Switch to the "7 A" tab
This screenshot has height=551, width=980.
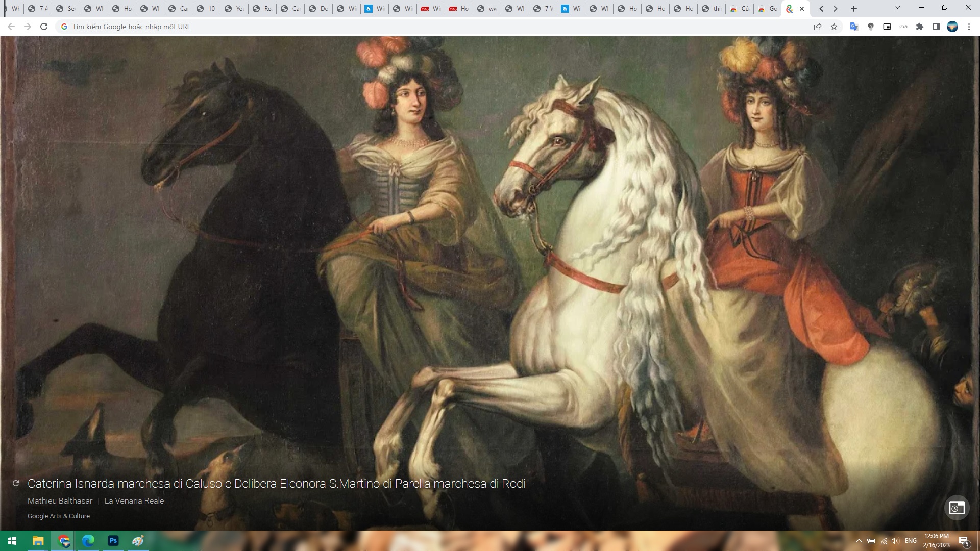pos(38,9)
